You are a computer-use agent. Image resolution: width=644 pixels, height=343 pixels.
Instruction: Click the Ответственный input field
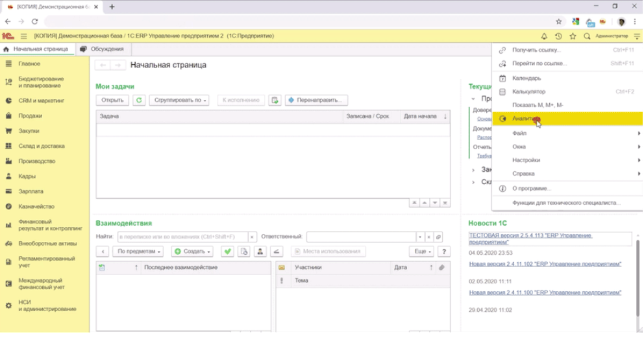pos(361,237)
